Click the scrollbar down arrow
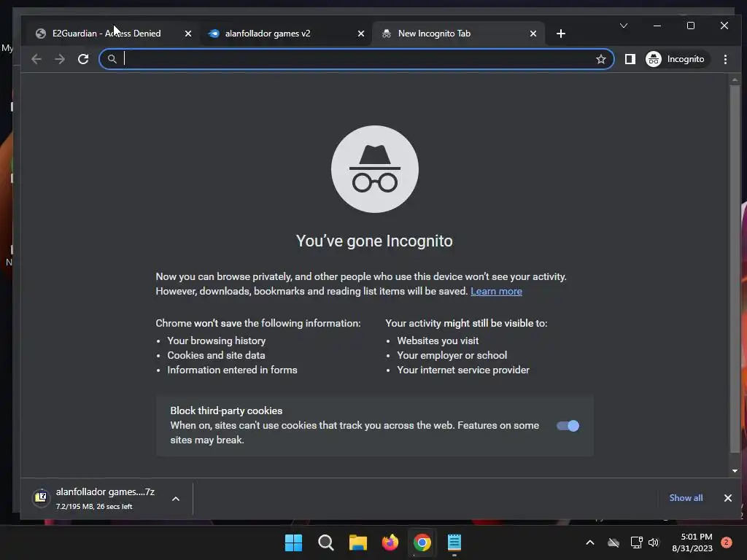Screen dimensions: 747x560 coord(735,471)
